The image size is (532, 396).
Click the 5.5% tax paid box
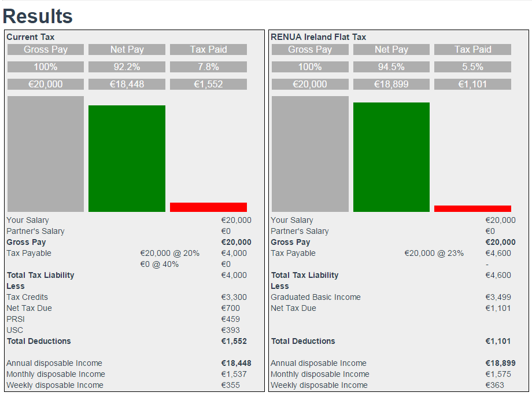[x=472, y=67]
